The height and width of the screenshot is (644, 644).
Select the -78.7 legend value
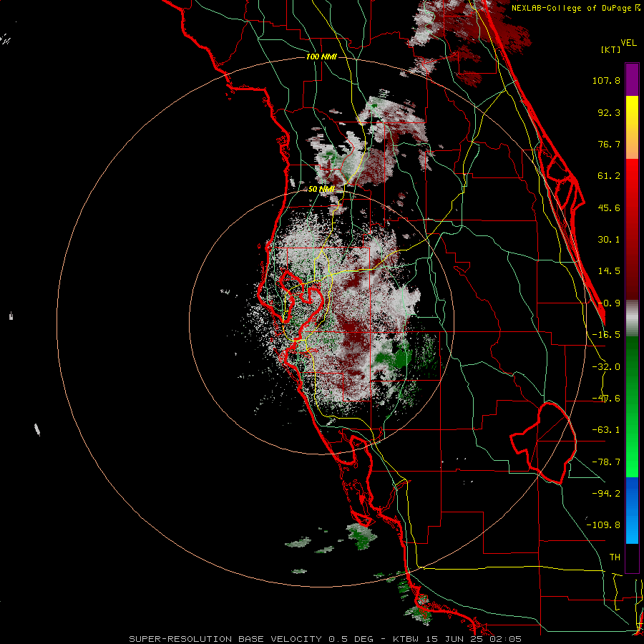point(606,462)
